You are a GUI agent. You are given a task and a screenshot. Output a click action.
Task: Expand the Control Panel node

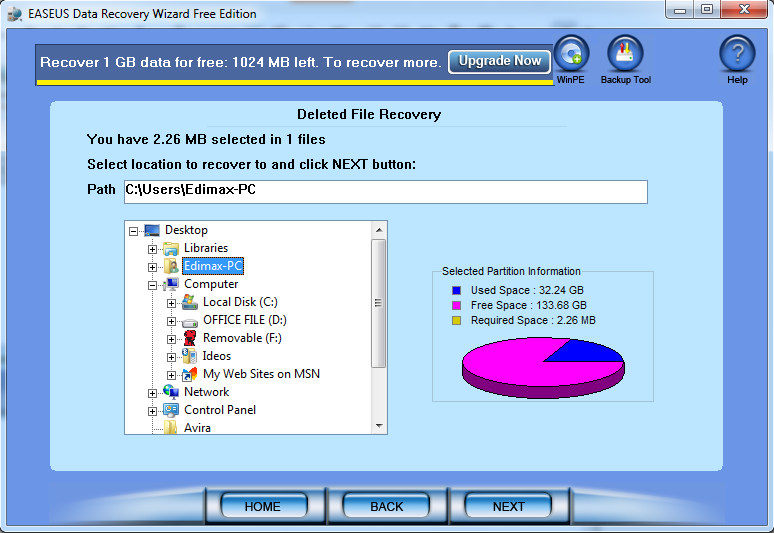153,411
